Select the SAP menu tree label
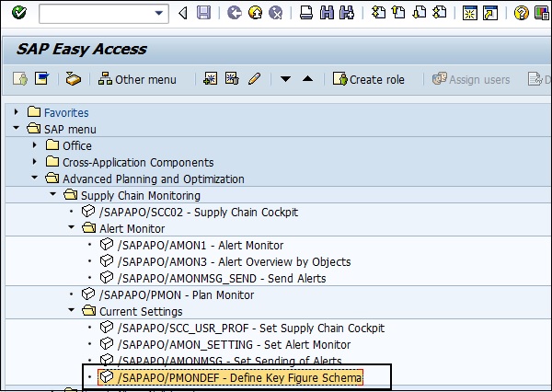 pyautogui.click(x=70, y=129)
